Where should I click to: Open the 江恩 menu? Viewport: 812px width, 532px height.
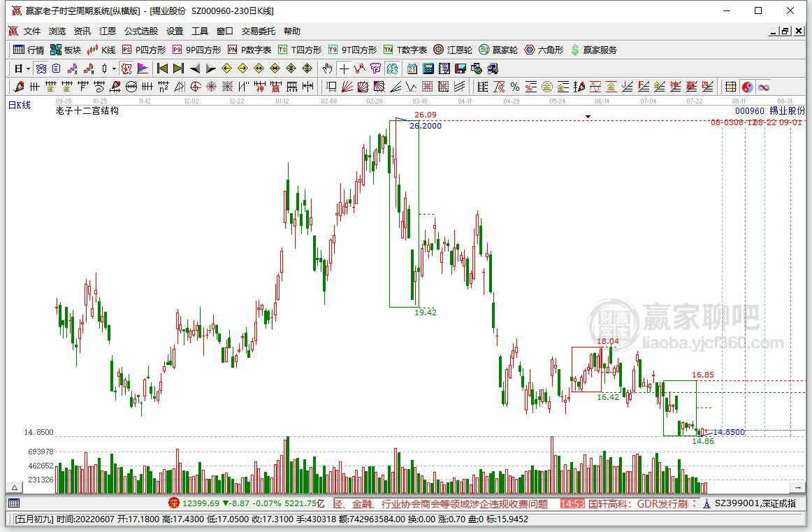pos(107,31)
